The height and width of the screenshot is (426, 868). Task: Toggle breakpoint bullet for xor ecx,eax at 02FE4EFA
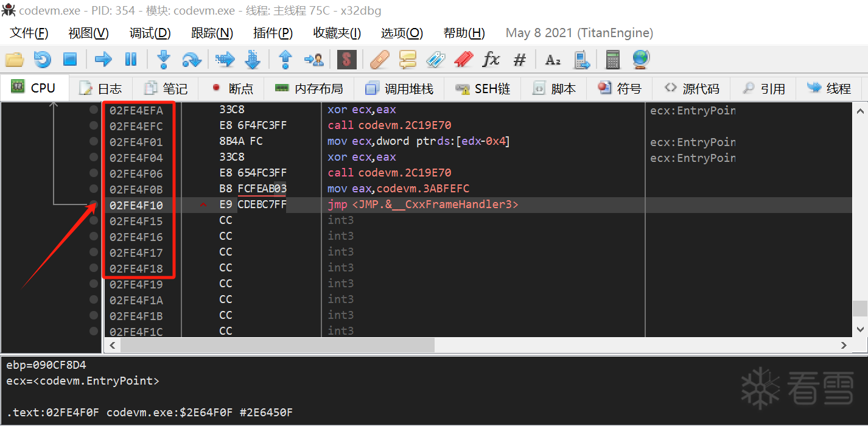pyautogui.click(x=94, y=110)
